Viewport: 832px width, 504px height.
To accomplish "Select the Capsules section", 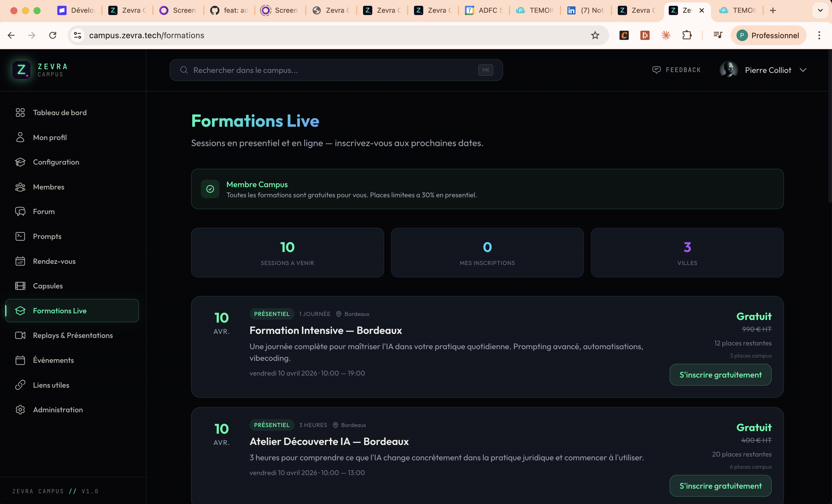I will pos(47,286).
